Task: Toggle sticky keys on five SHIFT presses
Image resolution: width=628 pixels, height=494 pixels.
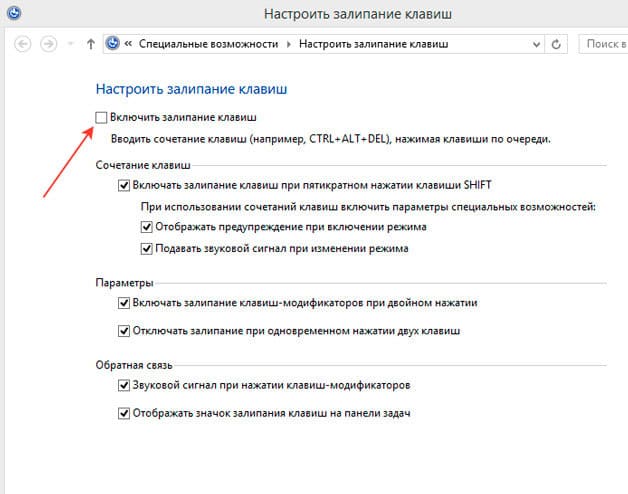Action: point(124,185)
